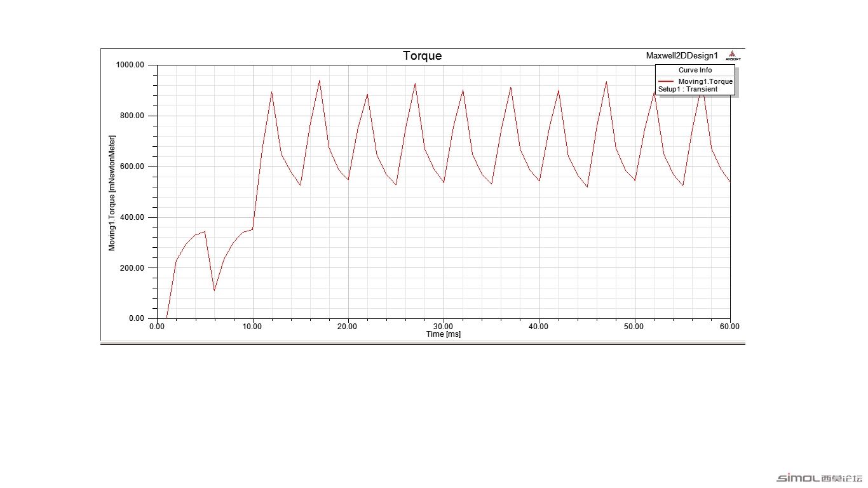This screenshot has height=488, width=868.
Task: Select the Maxwell2DDesign1 design label
Action: pos(682,56)
